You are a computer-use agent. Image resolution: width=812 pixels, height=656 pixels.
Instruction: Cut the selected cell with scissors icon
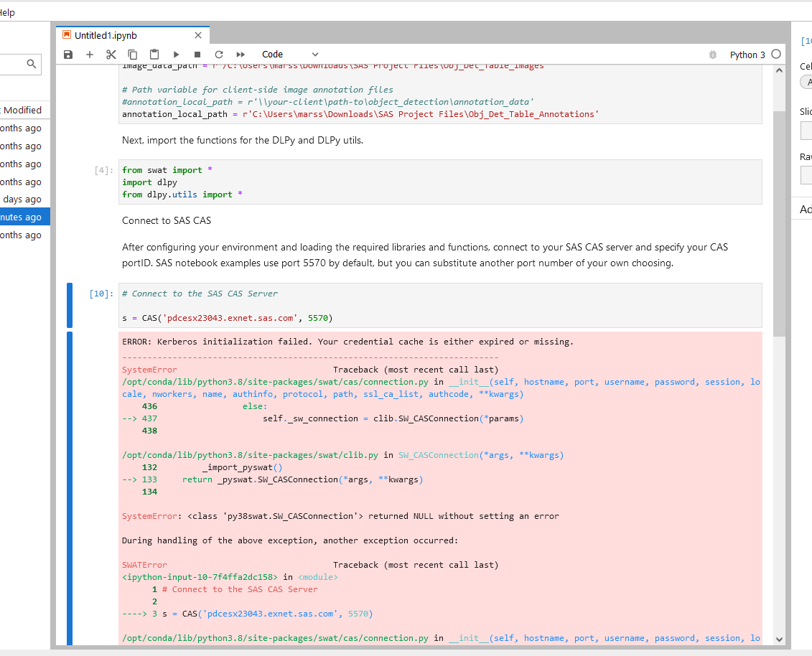pyautogui.click(x=111, y=55)
